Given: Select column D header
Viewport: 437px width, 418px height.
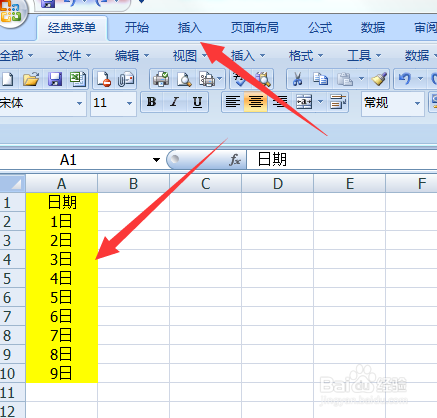Looking at the screenshot, I should [278, 183].
